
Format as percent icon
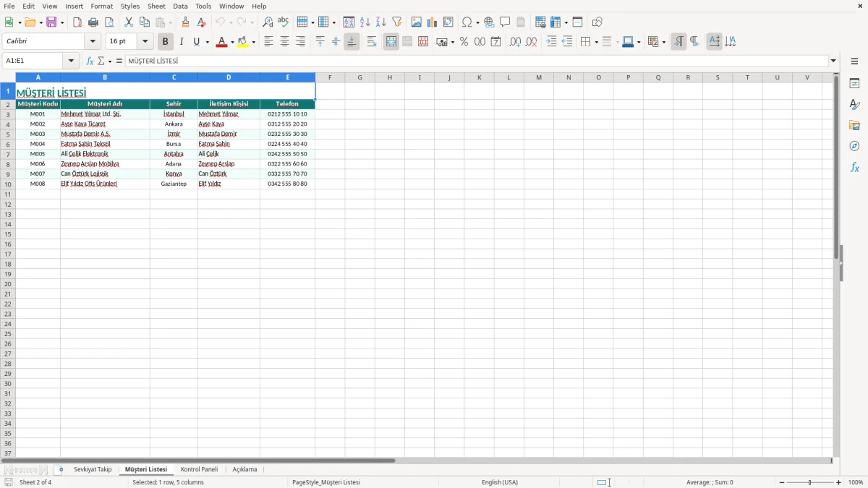point(464,42)
